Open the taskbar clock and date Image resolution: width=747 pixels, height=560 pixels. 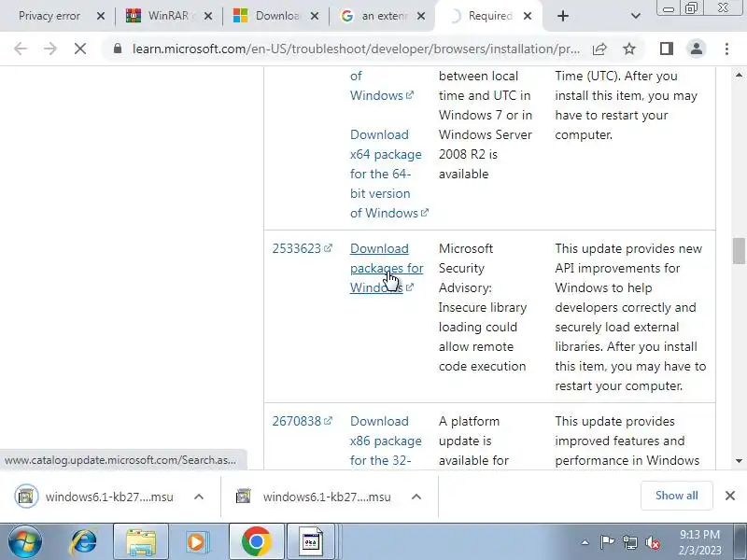[x=699, y=542]
